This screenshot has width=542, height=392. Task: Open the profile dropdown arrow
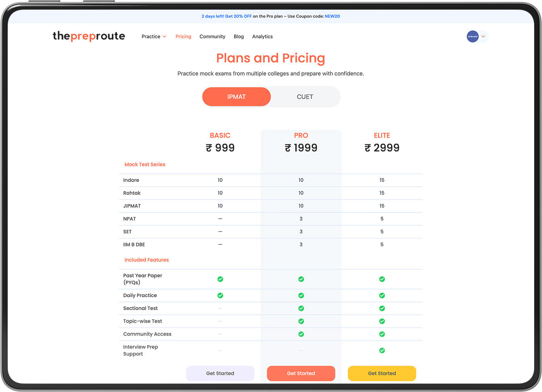[483, 36]
